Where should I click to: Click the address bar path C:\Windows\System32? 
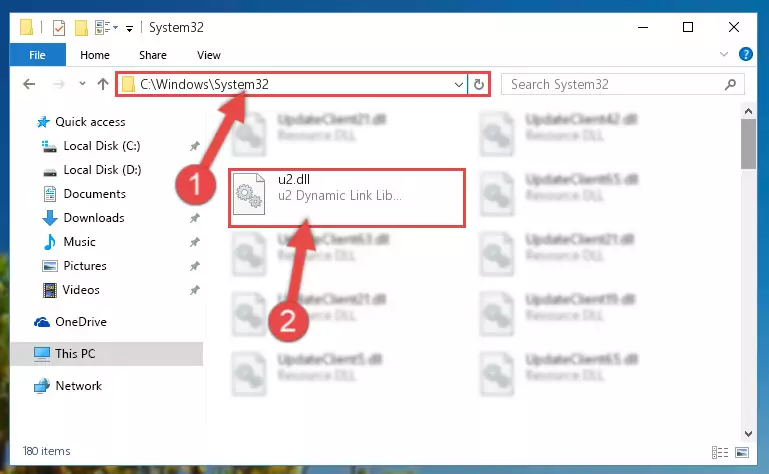click(204, 84)
